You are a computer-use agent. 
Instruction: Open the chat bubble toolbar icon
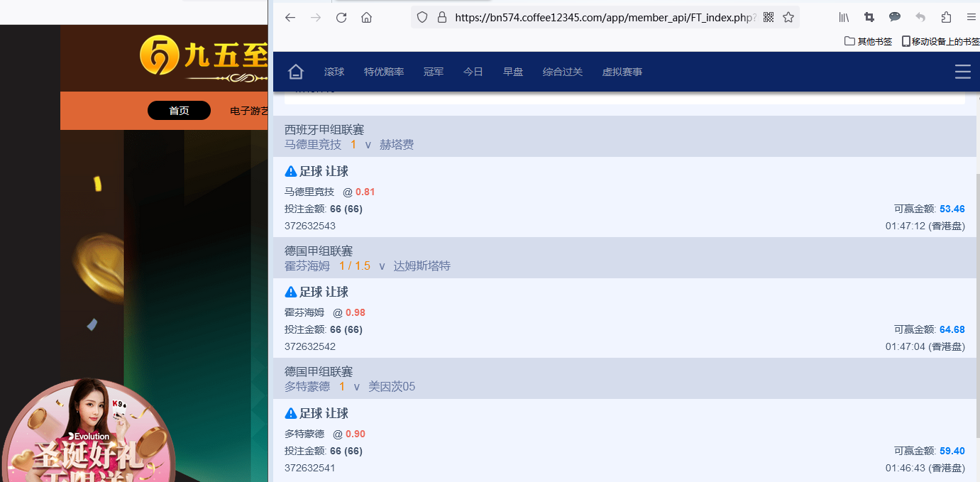point(895,18)
